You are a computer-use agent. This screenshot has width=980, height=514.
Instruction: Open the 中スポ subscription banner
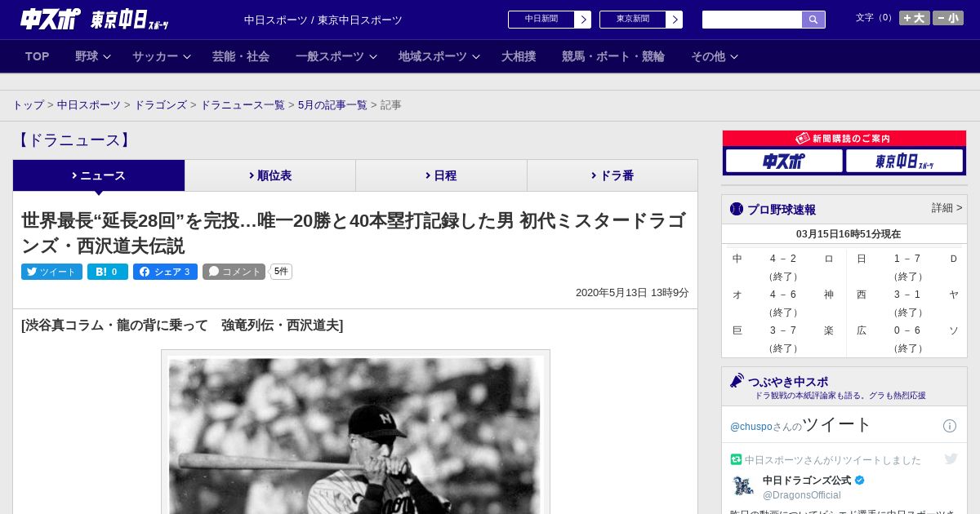click(x=784, y=161)
